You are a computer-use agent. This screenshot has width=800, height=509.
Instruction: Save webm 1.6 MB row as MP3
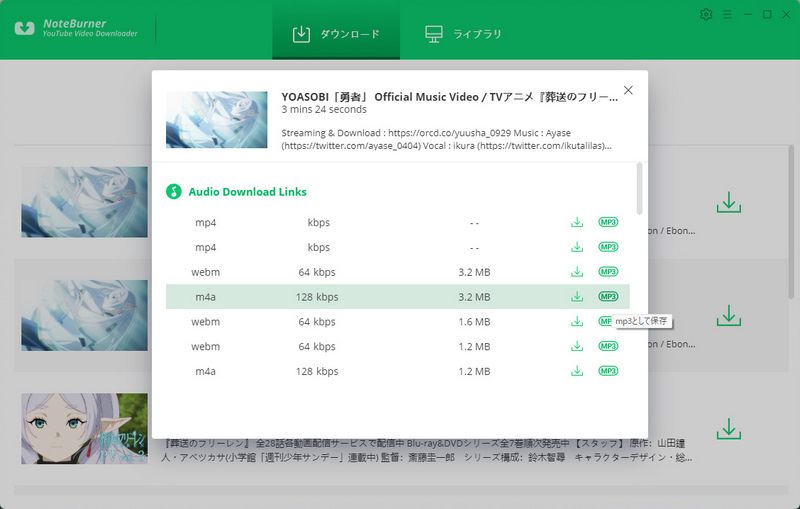605,321
